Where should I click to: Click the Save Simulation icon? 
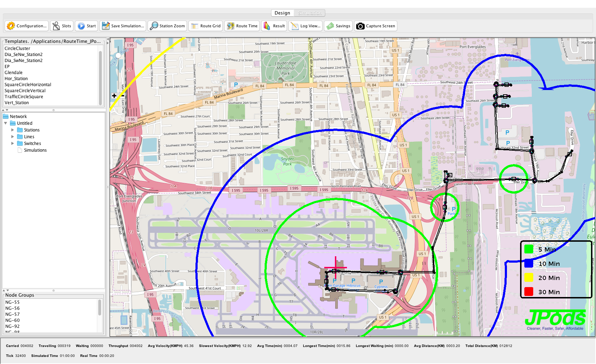[106, 26]
